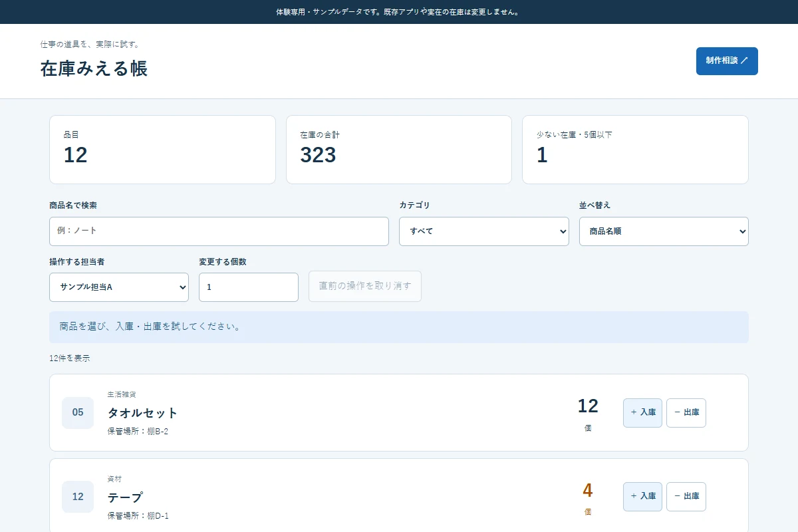Click the 仕事の道具を、実際に試す tagline
Viewport: 798px width, 532px height.
click(x=89, y=45)
